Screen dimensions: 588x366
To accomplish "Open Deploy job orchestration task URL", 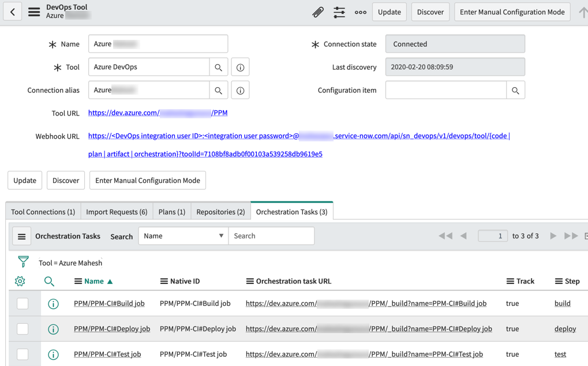I will (x=369, y=329).
